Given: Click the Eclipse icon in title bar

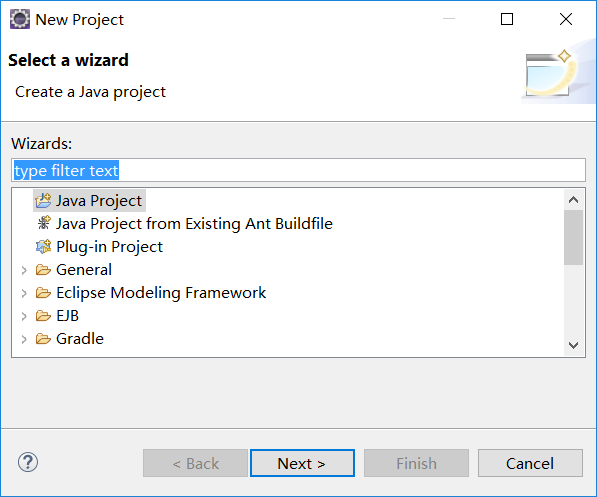Looking at the screenshot, I should [19, 19].
